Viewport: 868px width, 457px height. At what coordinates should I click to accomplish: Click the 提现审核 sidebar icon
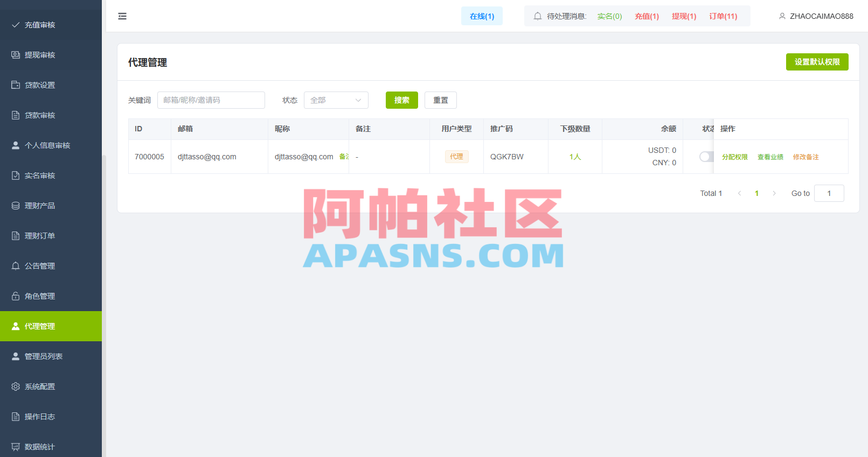coord(16,55)
